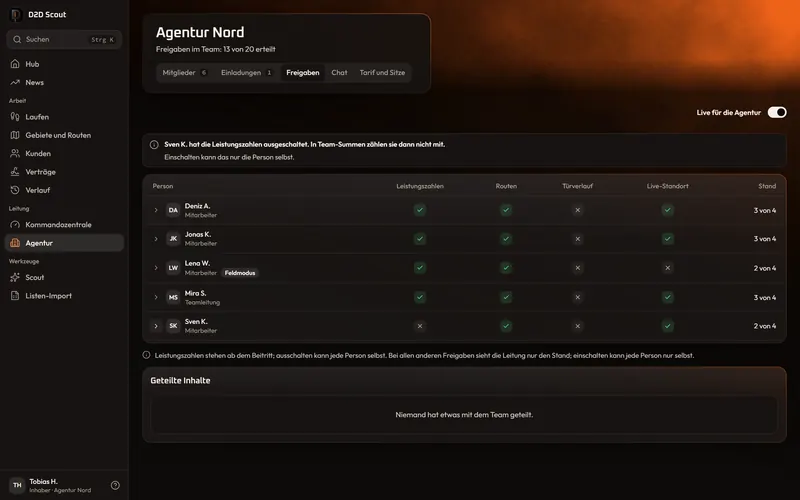The height and width of the screenshot is (500, 800).
Task: Switch to the Einladungen tab
Action: click(247, 72)
